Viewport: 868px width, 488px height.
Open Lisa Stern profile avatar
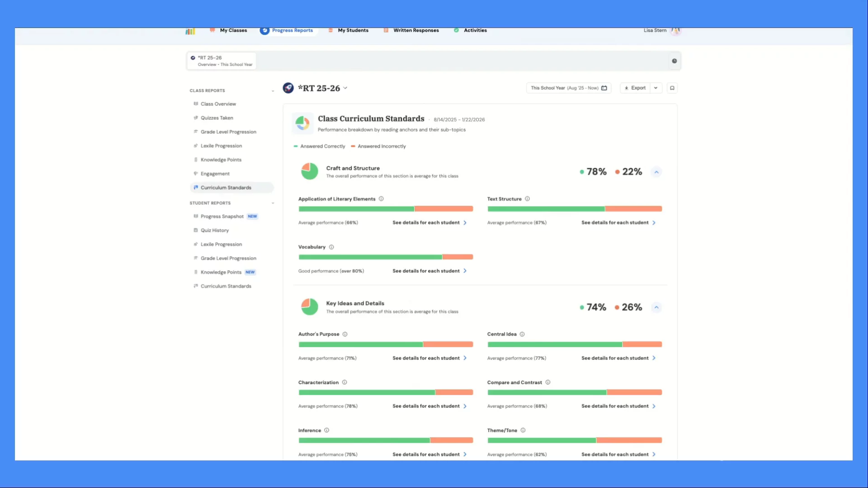676,31
